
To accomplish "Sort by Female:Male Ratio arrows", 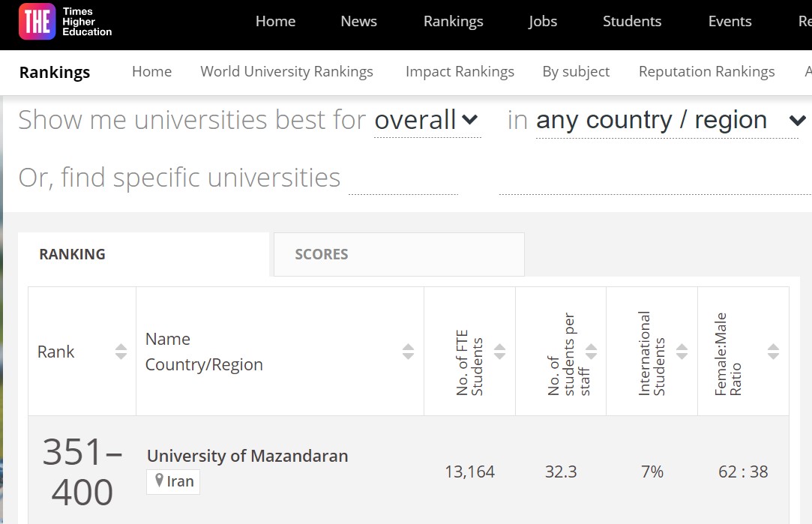I will coord(773,352).
